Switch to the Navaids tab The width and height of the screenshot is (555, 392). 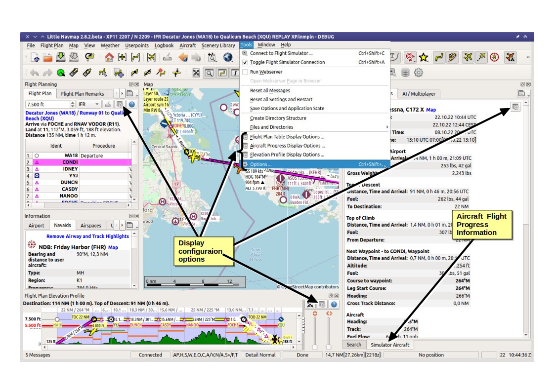tap(62, 225)
